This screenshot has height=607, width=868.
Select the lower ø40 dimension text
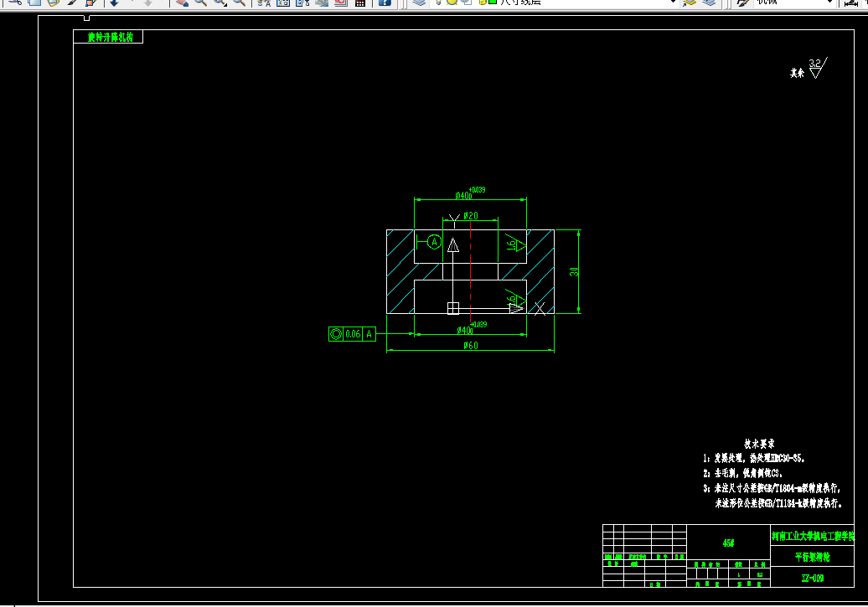(471, 327)
